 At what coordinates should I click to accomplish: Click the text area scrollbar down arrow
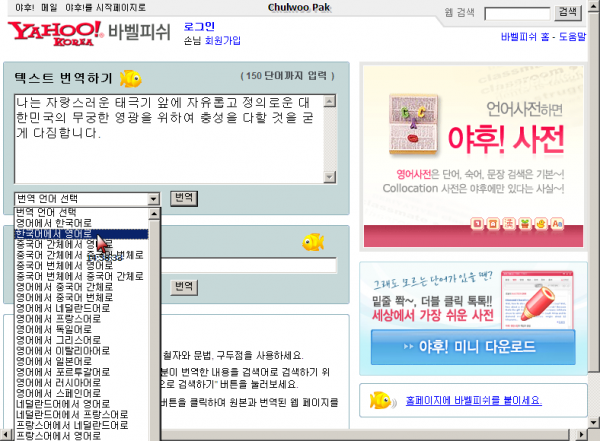(330, 177)
